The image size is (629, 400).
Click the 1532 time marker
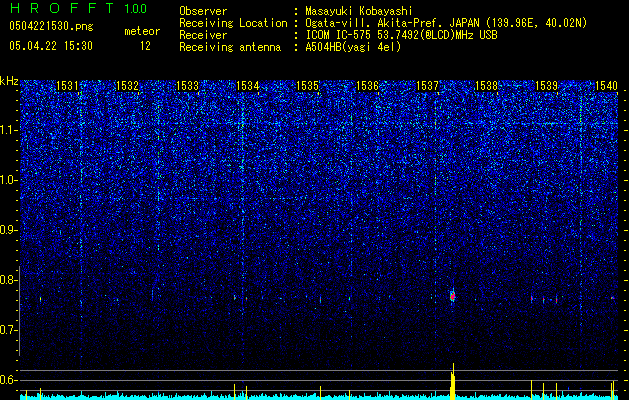(127, 85)
